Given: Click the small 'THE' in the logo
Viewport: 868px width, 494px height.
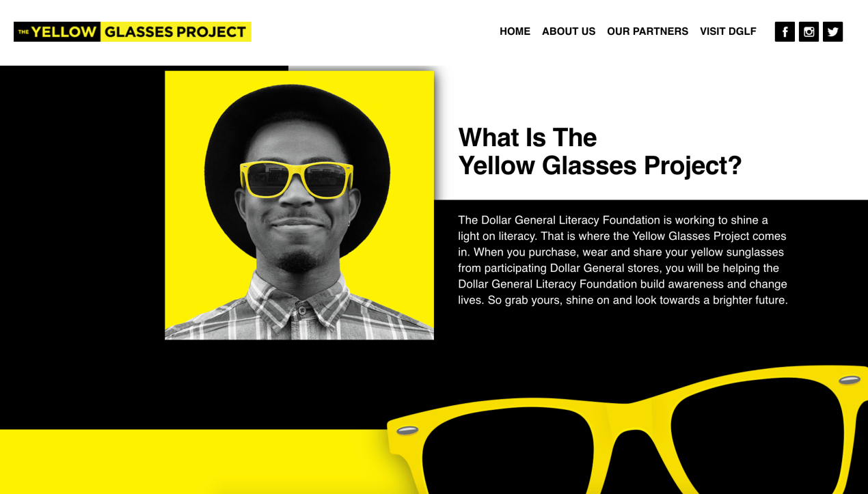Looking at the screenshot, I should 24,31.
